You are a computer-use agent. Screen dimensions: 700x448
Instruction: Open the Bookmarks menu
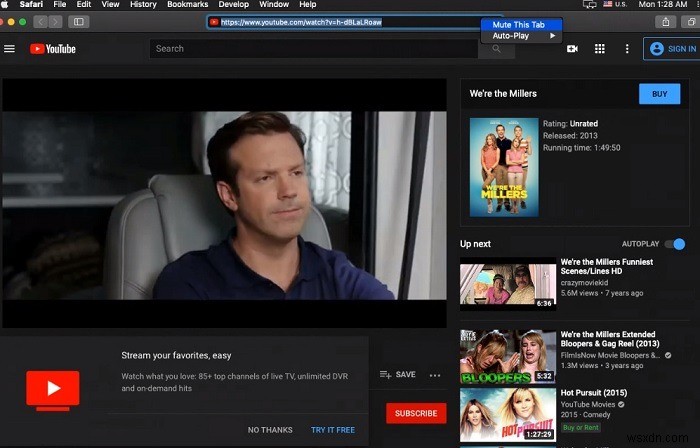tap(188, 5)
